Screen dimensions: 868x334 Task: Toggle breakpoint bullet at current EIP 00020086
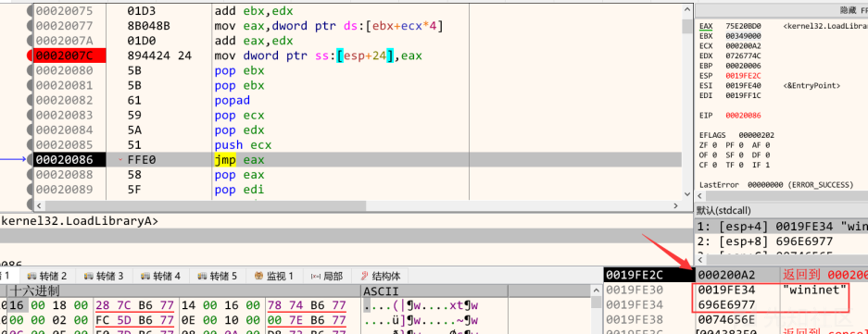[30, 160]
